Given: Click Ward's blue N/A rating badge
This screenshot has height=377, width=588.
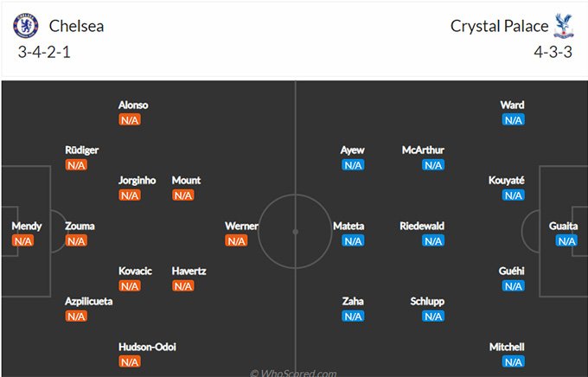Looking at the screenshot, I should click(x=514, y=120).
